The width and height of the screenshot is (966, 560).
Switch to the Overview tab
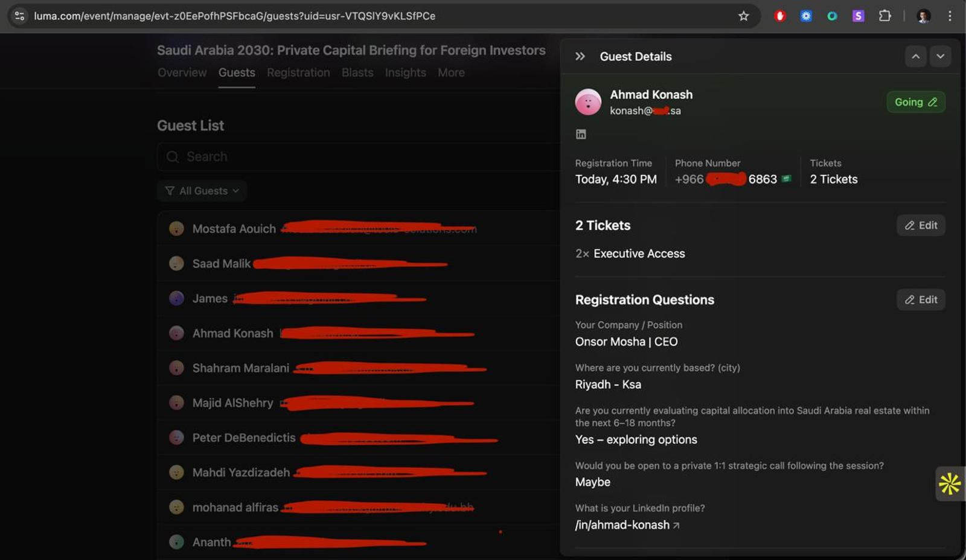182,72
